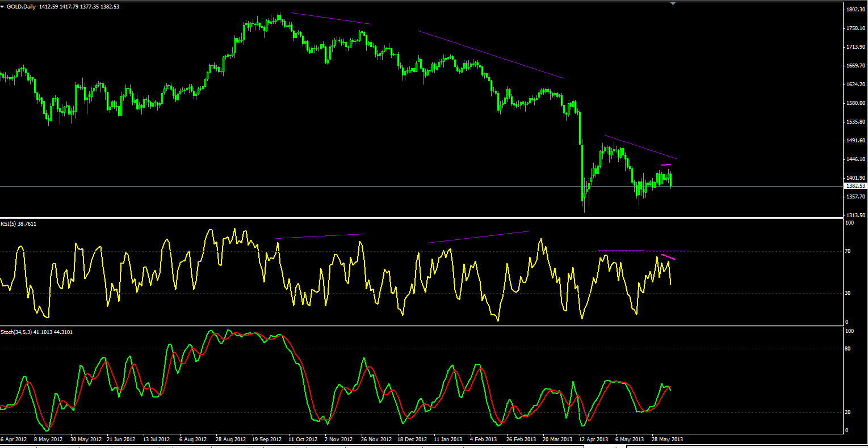Image resolution: width=868 pixels, height=448 pixels.
Task: Click the 1313.50 price axis label
Action: coord(855,215)
